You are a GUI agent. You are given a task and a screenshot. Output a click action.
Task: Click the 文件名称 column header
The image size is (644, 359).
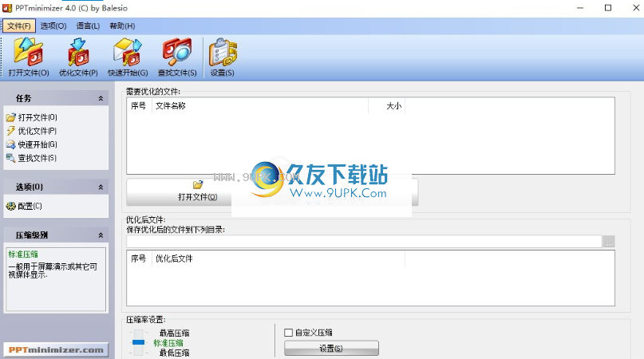[x=260, y=106]
